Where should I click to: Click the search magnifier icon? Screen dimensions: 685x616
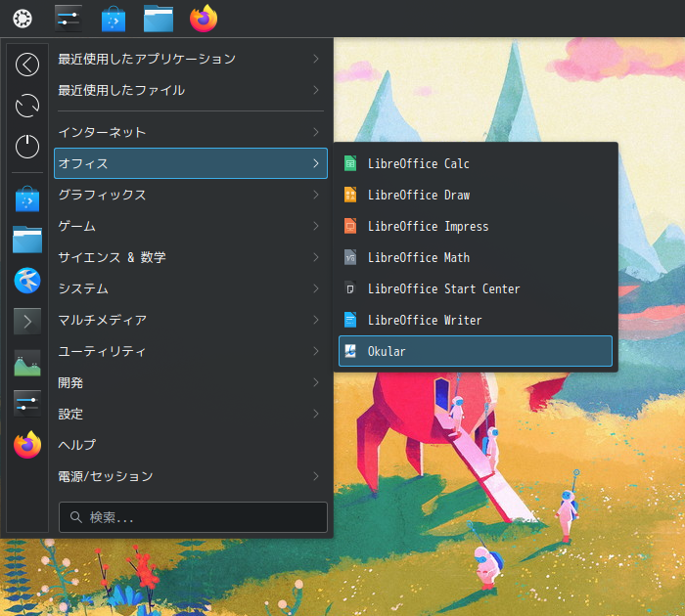[x=76, y=517]
